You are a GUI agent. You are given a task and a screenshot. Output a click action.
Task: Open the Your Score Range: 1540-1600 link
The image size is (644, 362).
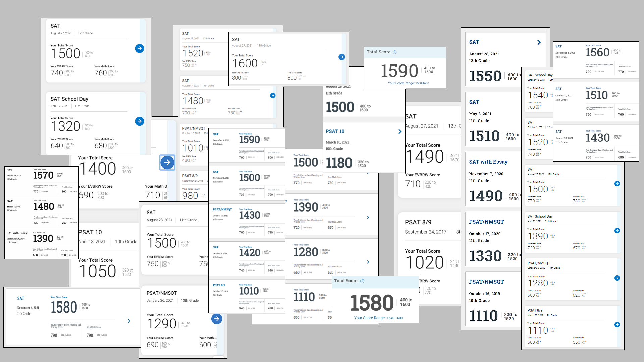point(378,318)
